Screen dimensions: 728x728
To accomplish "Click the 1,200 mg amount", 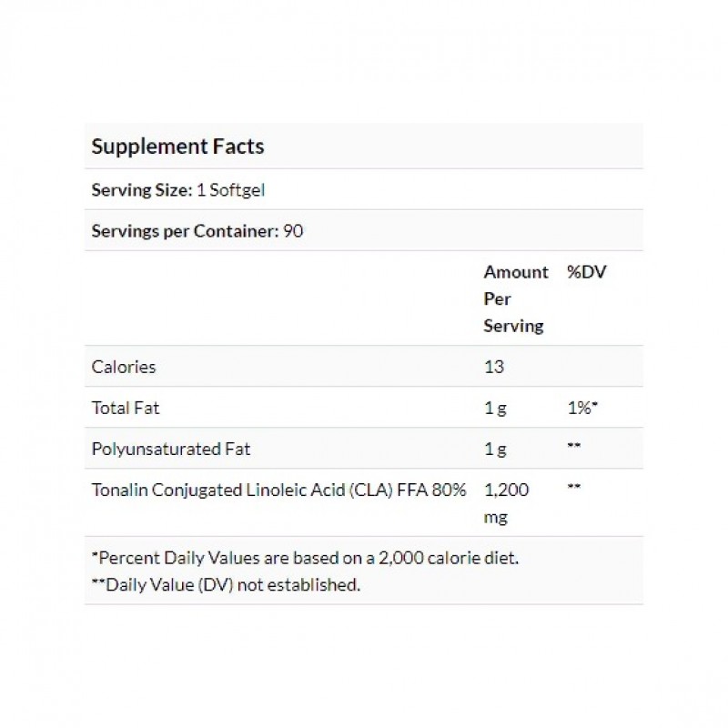I will 507,503.
